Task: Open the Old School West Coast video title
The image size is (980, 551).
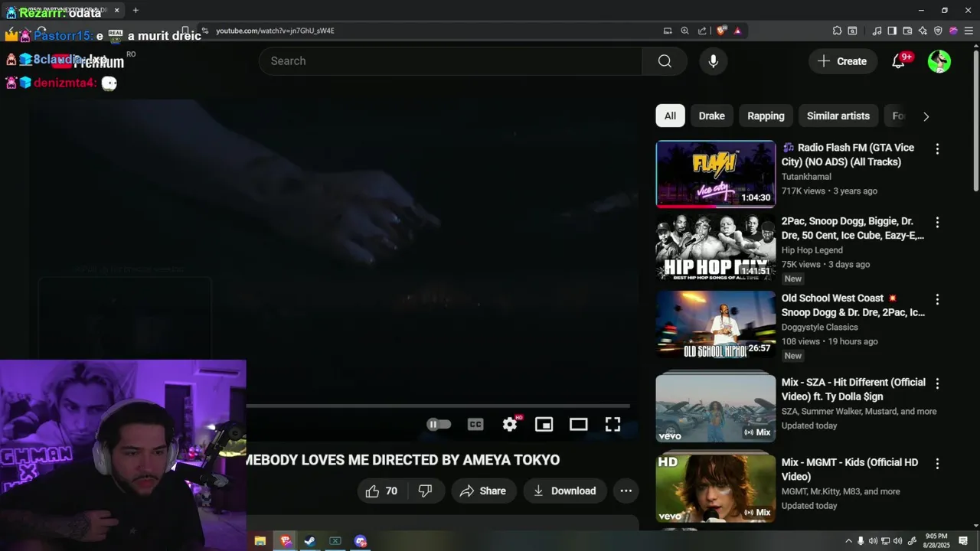Action: pyautogui.click(x=853, y=305)
